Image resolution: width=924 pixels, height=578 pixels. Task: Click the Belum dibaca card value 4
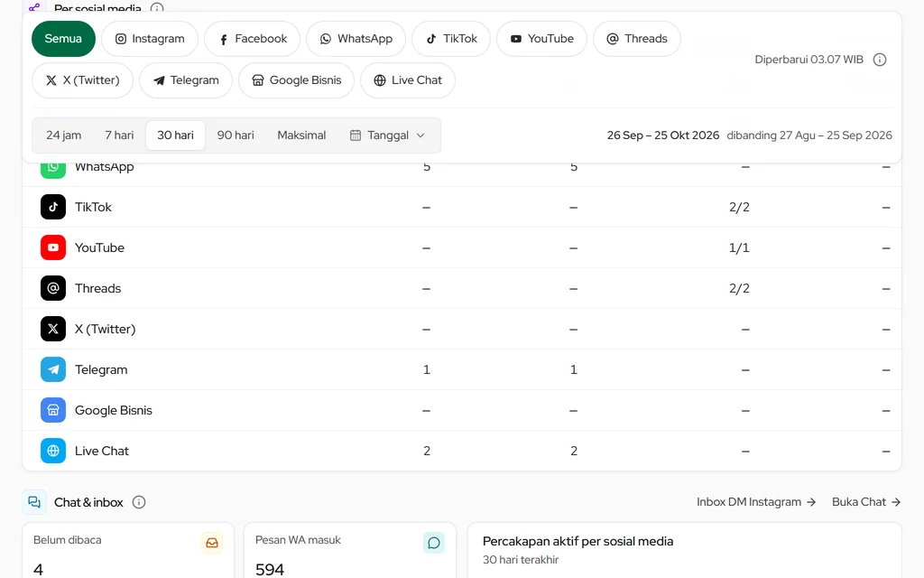38,569
